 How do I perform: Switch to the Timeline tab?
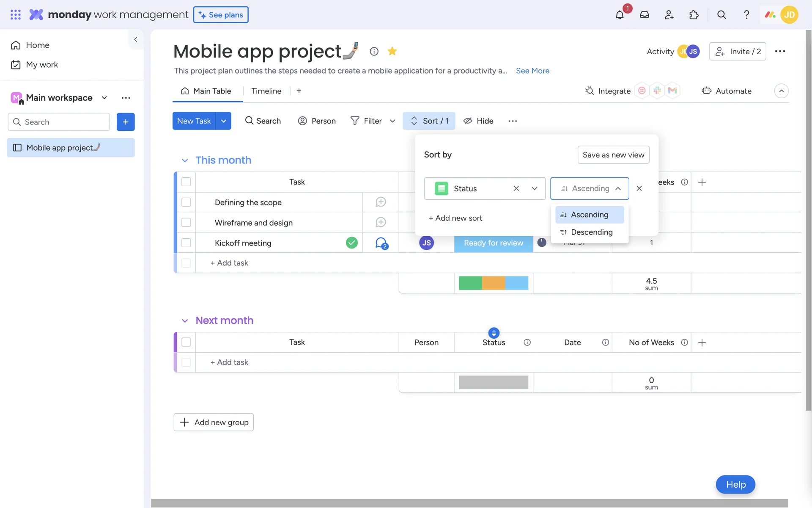[x=266, y=91]
